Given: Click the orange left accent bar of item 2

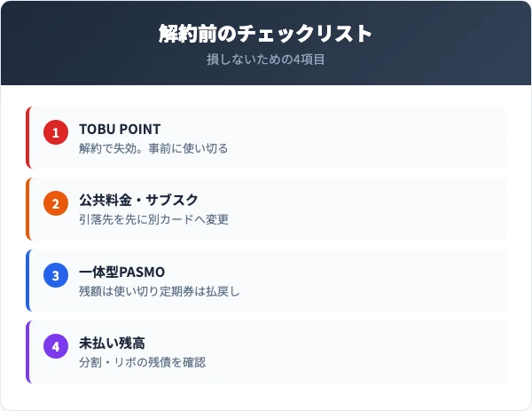Looking at the screenshot, I should 27,209.
